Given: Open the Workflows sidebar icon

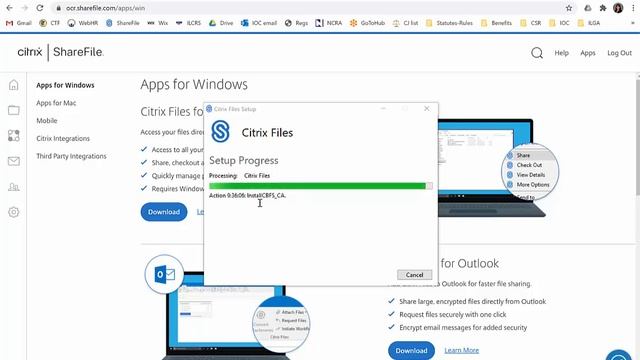Looking at the screenshot, I should [13, 136].
